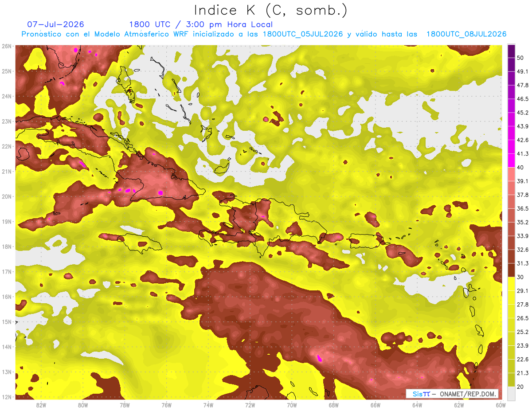The width and height of the screenshot is (532, 411).
Task: Select the 19N latitude label
Action: (6, 221)
